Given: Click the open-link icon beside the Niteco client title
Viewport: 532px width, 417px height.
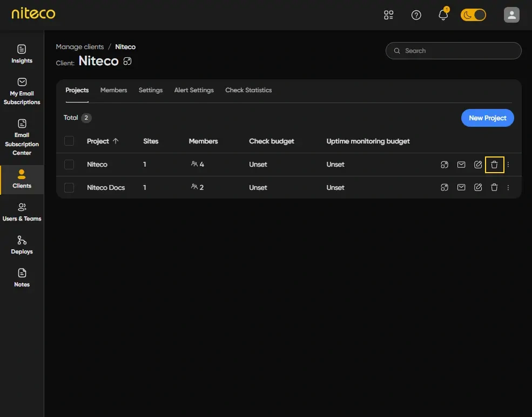Looking at the screenshot, I should click(x=127, y=61).
